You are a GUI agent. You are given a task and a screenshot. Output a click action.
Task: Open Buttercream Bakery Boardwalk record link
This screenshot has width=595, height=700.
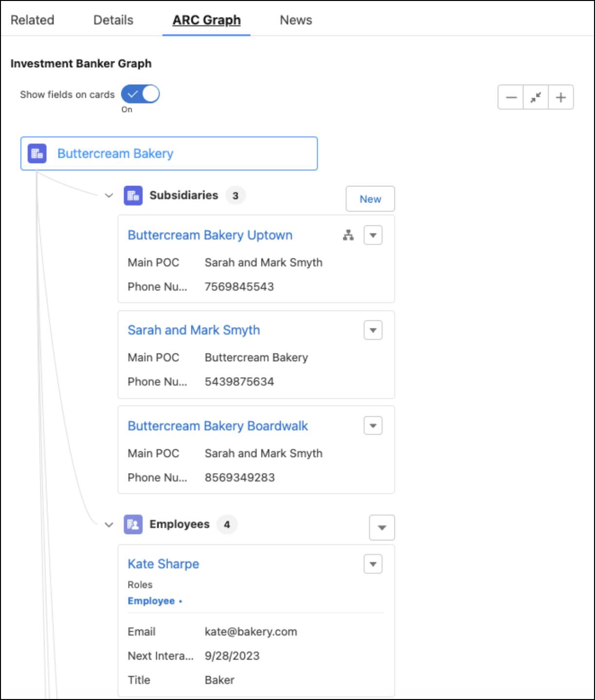pos(218,426)
